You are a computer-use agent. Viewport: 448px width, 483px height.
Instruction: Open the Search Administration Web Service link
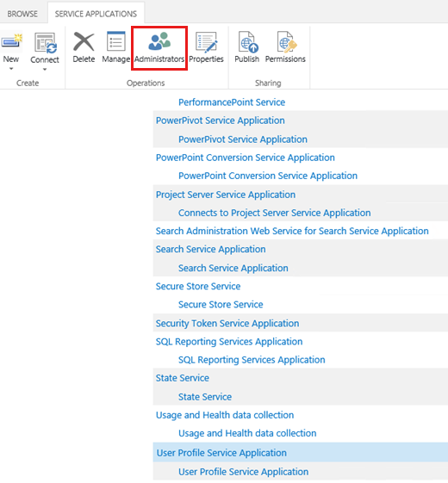coord(292,231)
